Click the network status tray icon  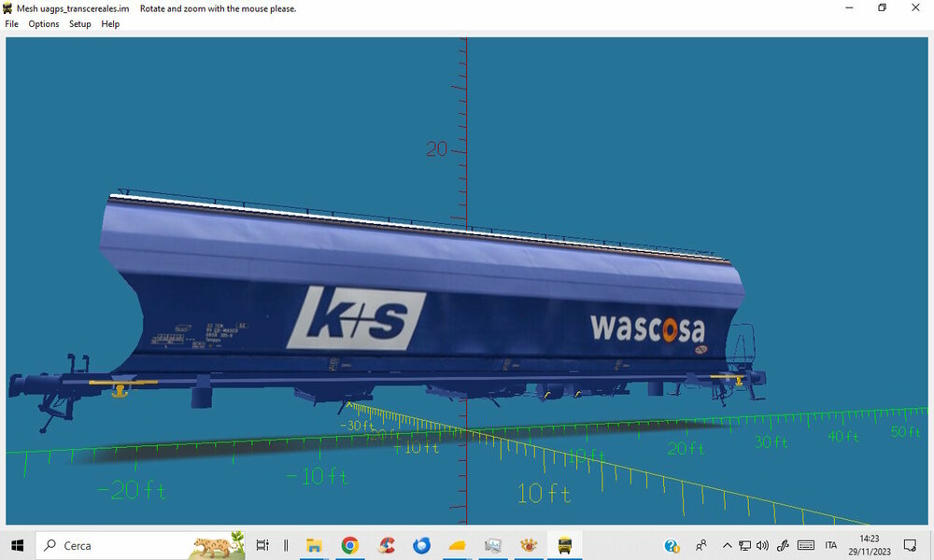[x=744, y=545]
